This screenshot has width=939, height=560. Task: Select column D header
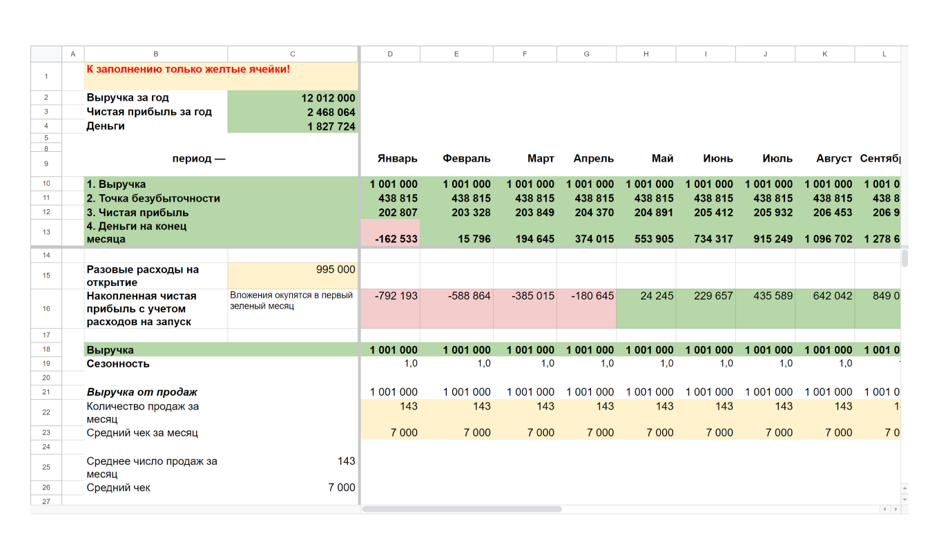point(390,54)
